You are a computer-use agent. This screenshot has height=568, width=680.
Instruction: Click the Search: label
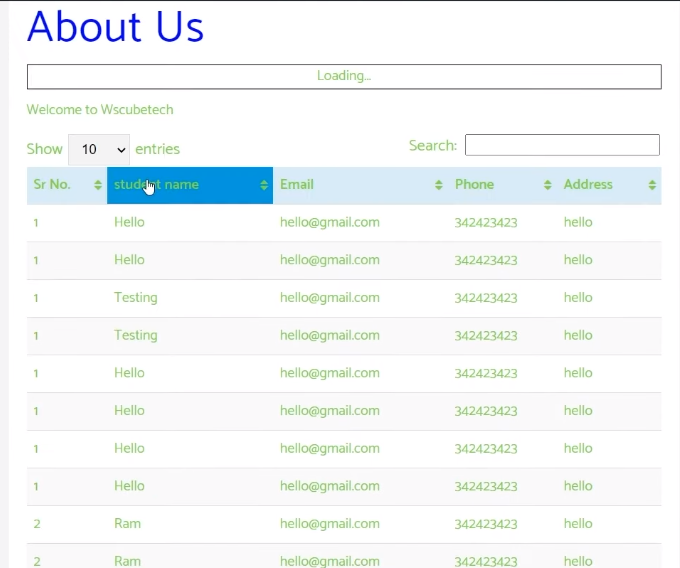point(433,145)
